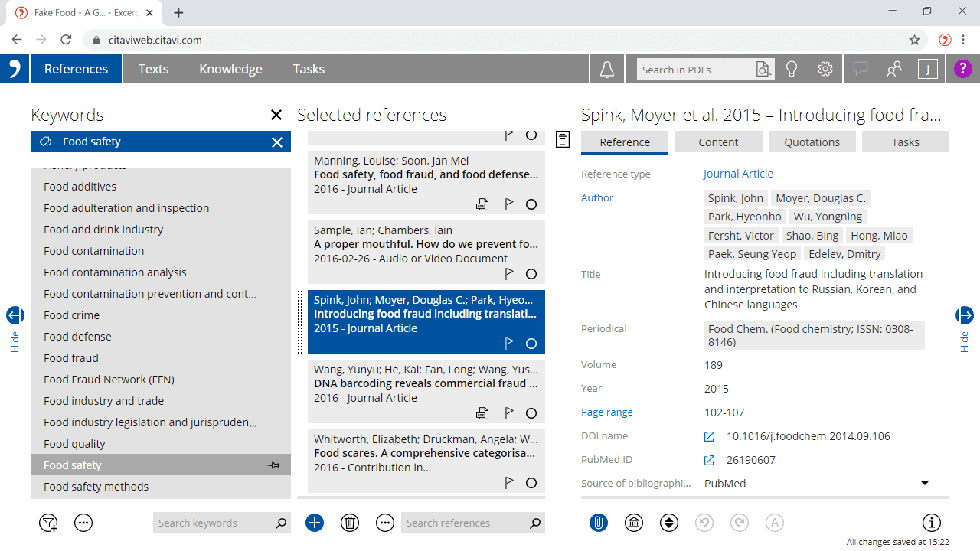Viewport: 980px width, 551px height.
Task: Click the Journal Article reference type link
Action: tap(738, 174)
